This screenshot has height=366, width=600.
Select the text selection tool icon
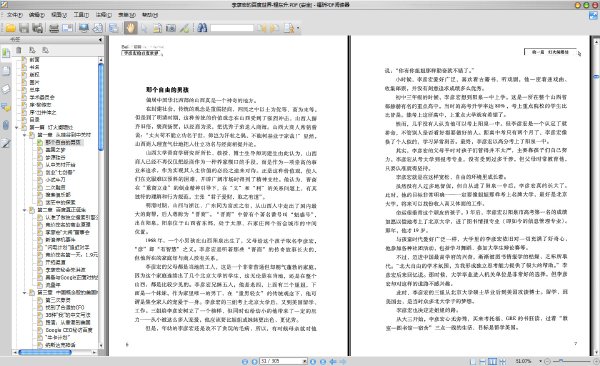point(157,28)
